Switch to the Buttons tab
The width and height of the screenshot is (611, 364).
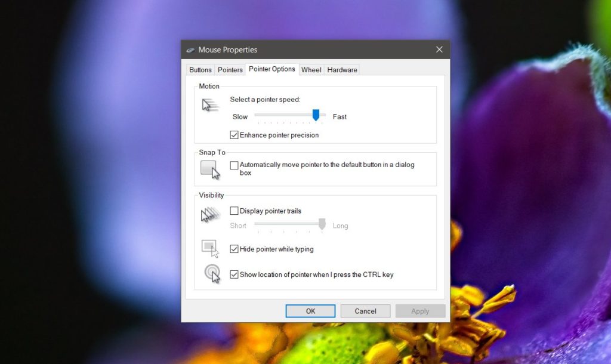click(x=200, y=70)
